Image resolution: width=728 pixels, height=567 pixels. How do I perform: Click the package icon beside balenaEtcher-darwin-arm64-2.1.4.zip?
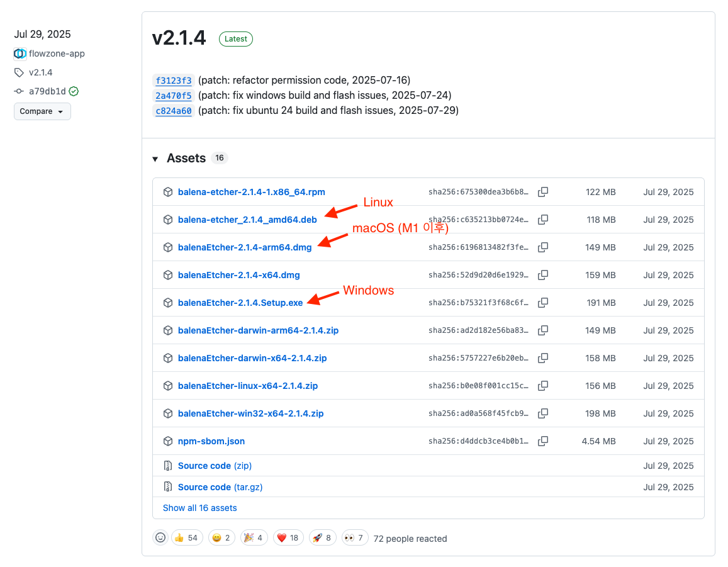point(168,330)
